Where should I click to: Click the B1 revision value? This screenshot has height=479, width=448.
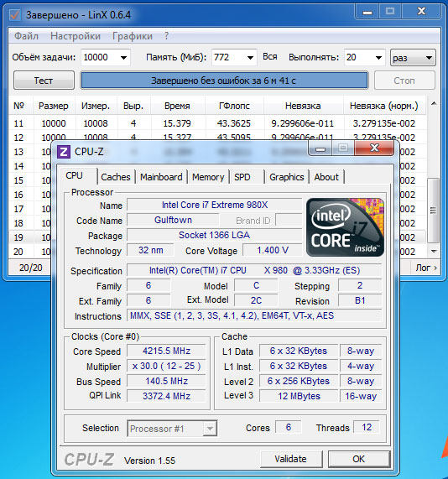click(360, 300)
